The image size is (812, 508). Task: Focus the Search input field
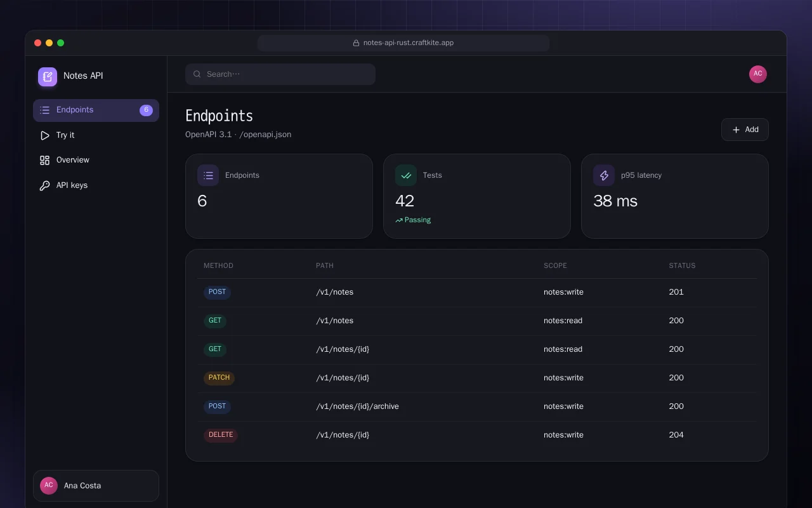(x=280, y=74)
